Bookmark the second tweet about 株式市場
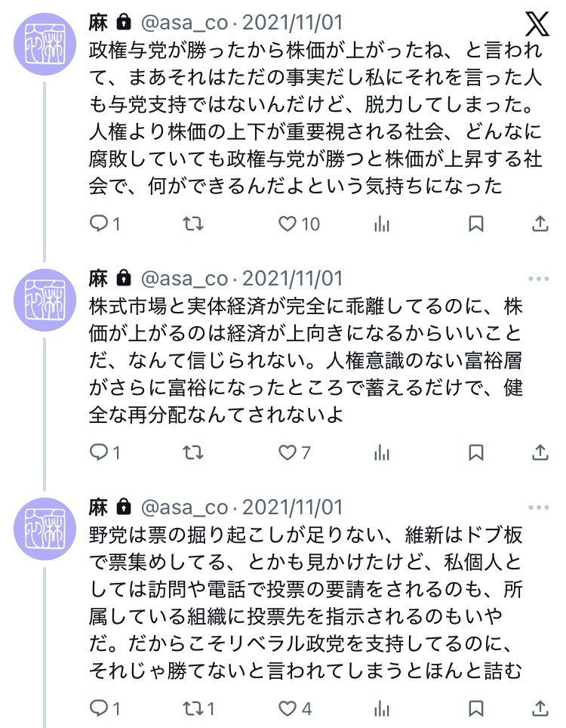The height and width of the screenshot is (728, 566). 476,452
